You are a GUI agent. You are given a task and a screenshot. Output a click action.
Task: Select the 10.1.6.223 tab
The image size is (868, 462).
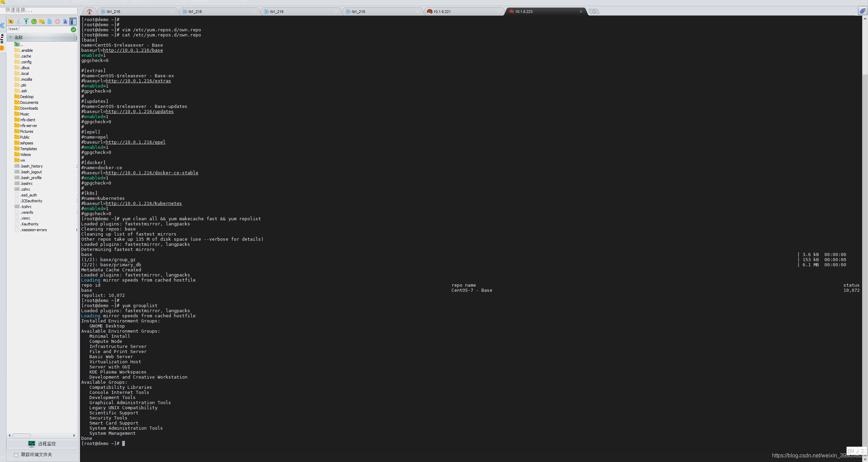coord(546,12)
